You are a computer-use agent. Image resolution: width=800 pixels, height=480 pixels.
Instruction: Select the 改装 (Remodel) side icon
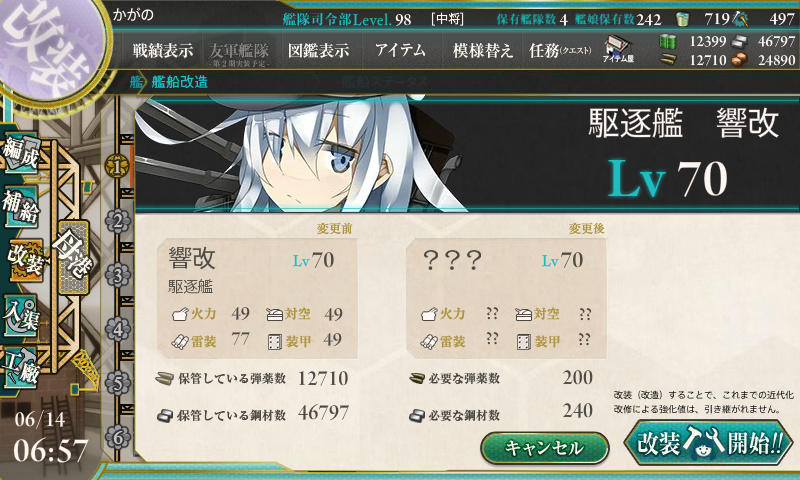point(24,260)
